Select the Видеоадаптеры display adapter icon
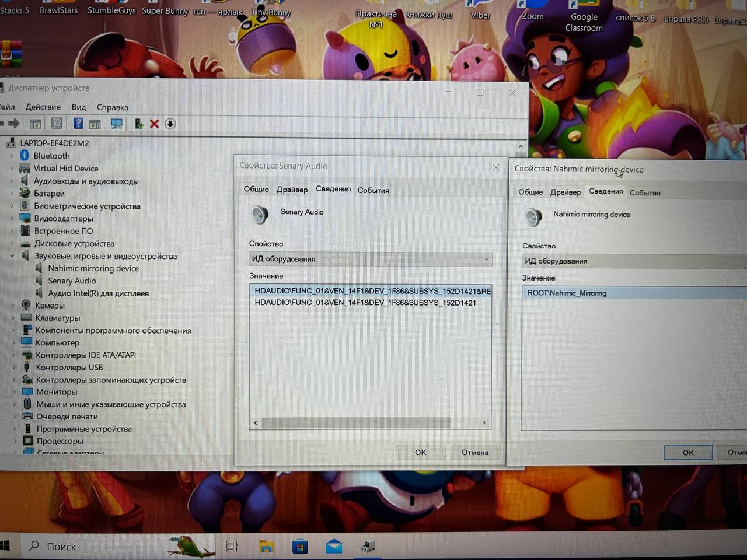 [x=25, y=218]
